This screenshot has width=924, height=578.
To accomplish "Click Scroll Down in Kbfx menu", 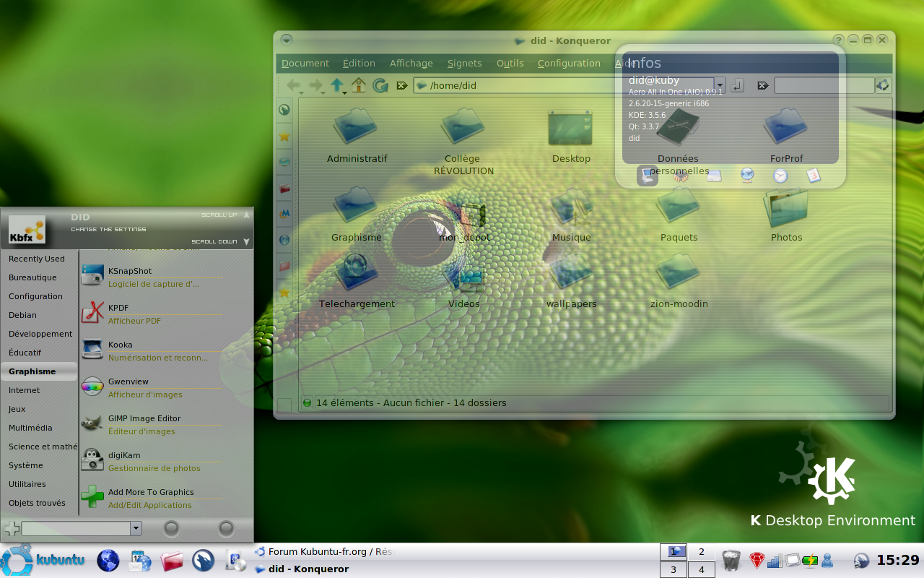I will pos(221,241).
